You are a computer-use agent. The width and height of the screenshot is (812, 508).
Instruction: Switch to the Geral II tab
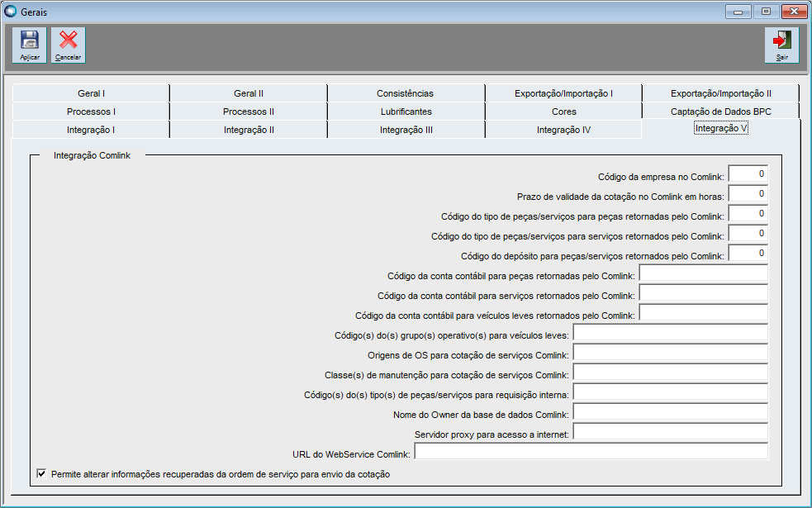(x=249, y=93)
